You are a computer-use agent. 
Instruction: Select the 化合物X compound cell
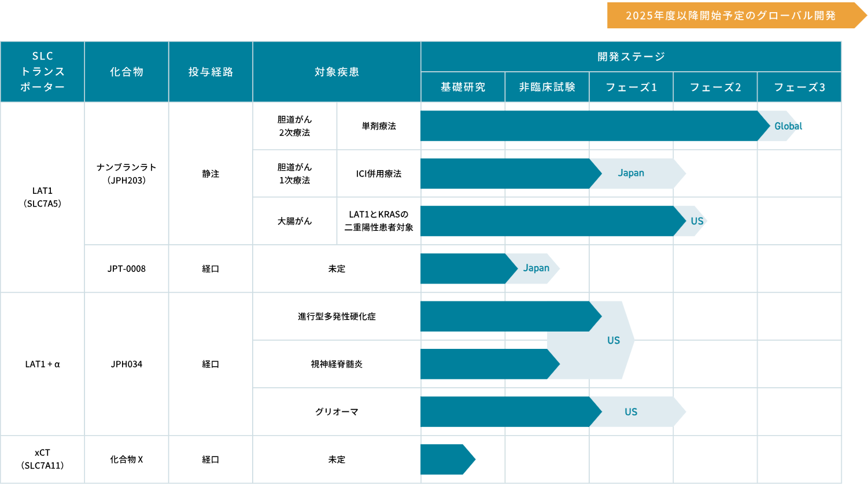(127, 459)
